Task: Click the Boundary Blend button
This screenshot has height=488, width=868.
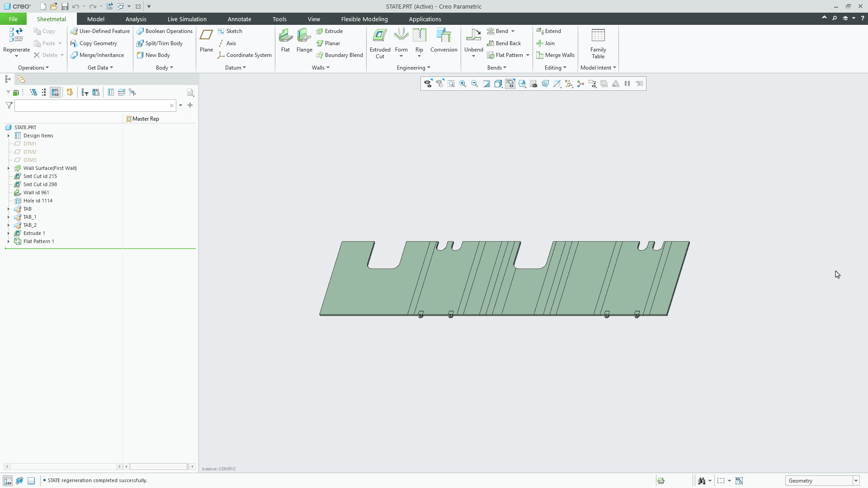Action: coord(340,55)
